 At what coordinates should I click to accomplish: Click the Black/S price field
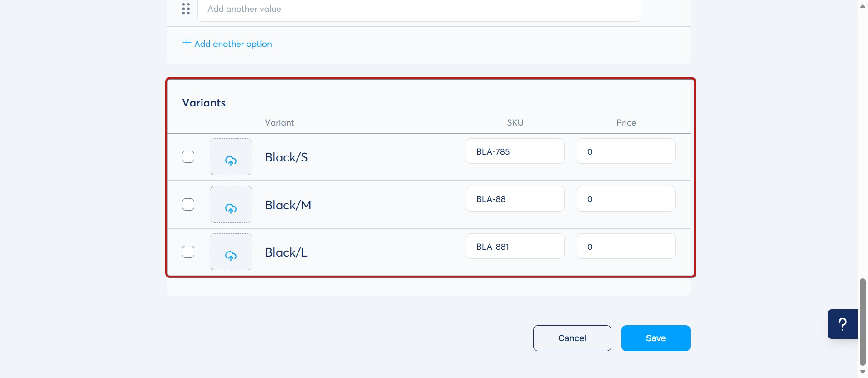point(626,151)
